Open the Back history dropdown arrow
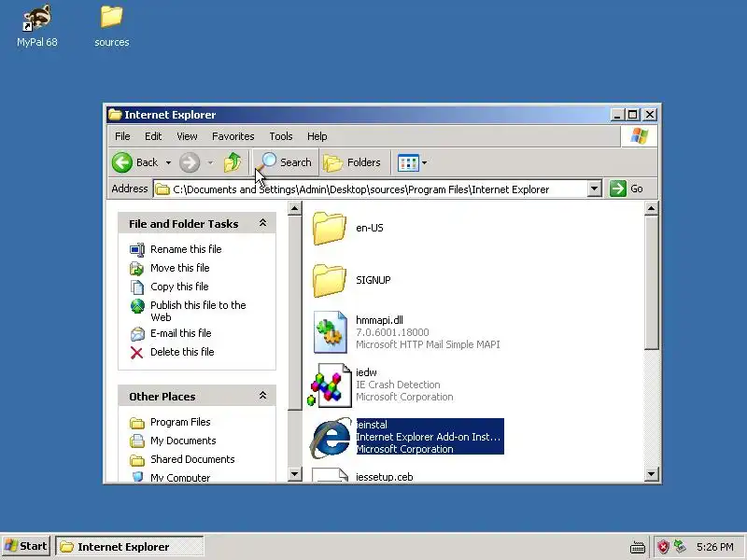 pyautogui.click(x=168, y=162)
